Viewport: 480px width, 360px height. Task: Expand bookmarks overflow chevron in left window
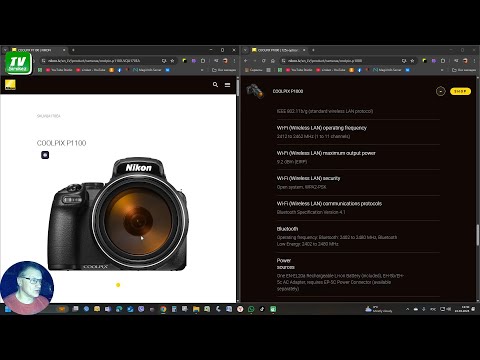202,70
